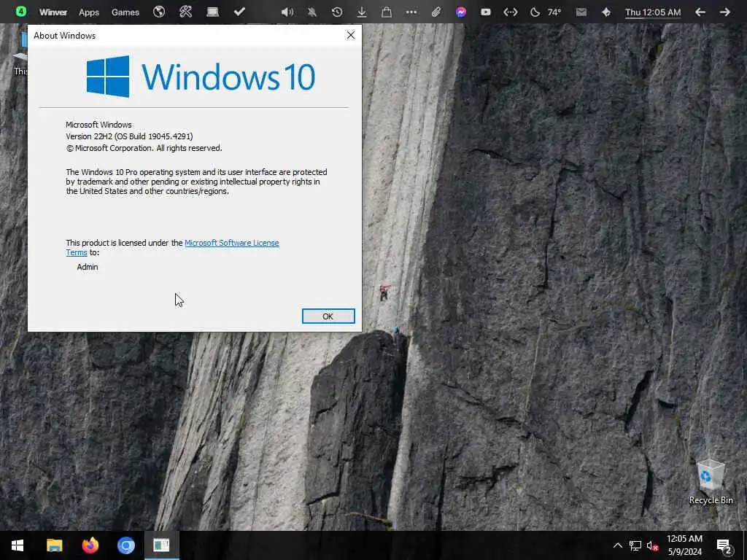Click the checkmark icon in top bar

[239, 12]
